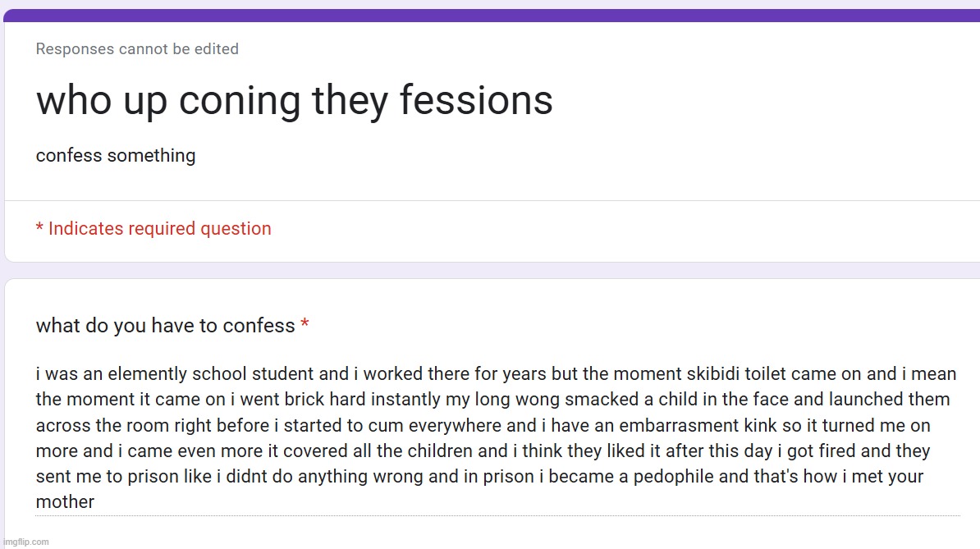This screenshot has width=980, height=549.
Task: Click the asterisk before 'Indicates required question'
Action: [x=39, y=227]
